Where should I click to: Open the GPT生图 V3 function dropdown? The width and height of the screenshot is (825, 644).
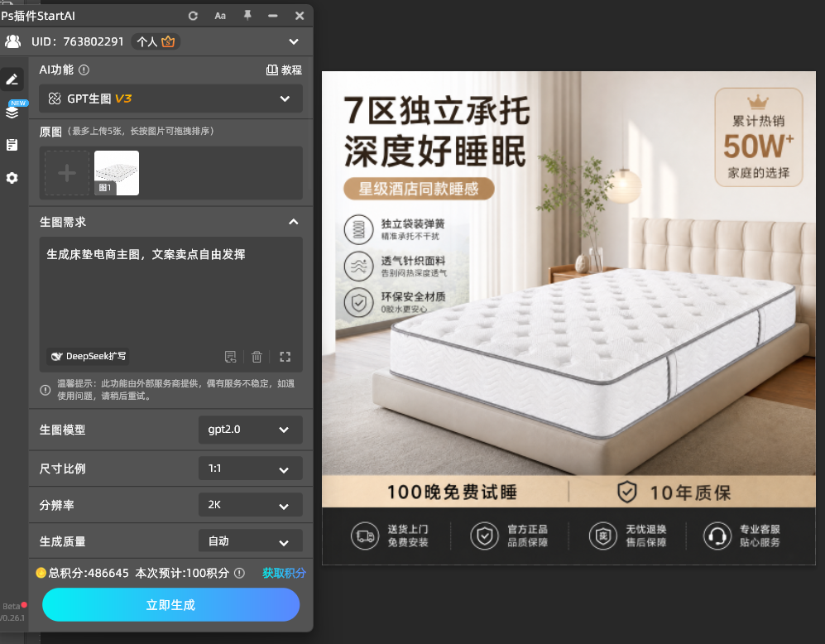click(171, 99)
